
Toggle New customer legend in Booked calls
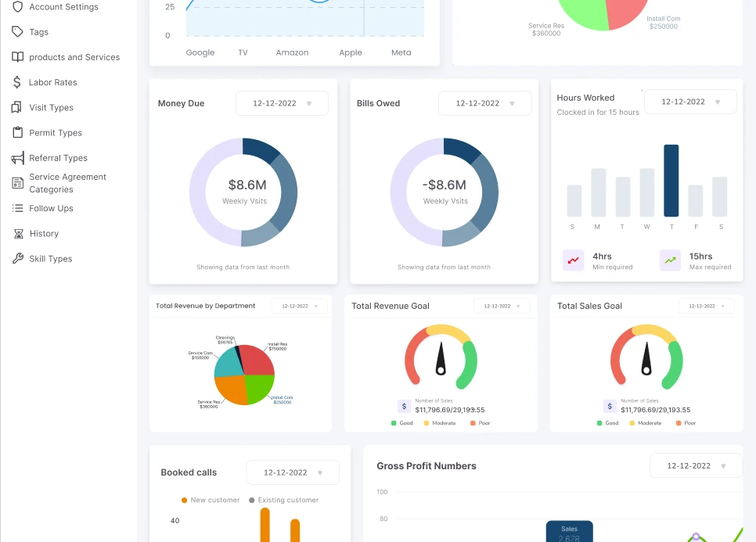pyautogui.click(x=211, y=500)
